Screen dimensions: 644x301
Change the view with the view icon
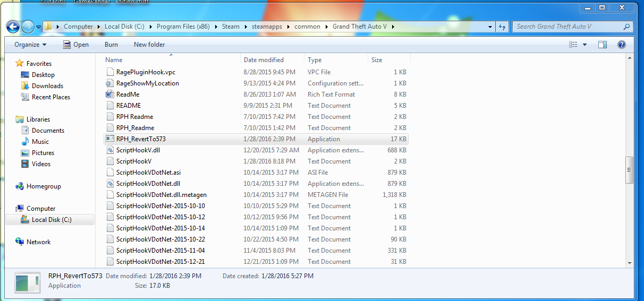pos(573,45)
